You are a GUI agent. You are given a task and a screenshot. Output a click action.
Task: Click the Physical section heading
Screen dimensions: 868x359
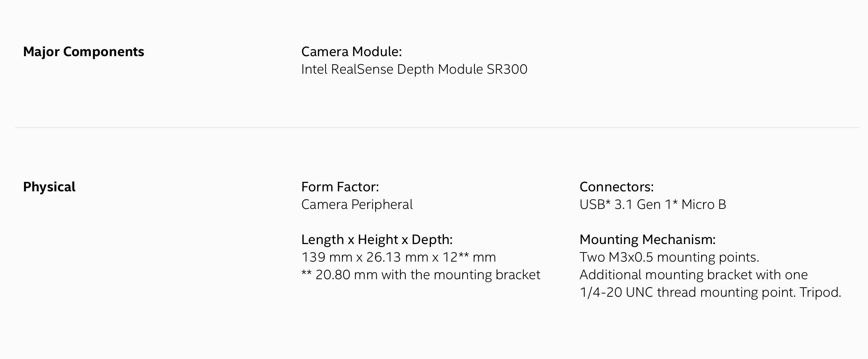pos(49,187)
